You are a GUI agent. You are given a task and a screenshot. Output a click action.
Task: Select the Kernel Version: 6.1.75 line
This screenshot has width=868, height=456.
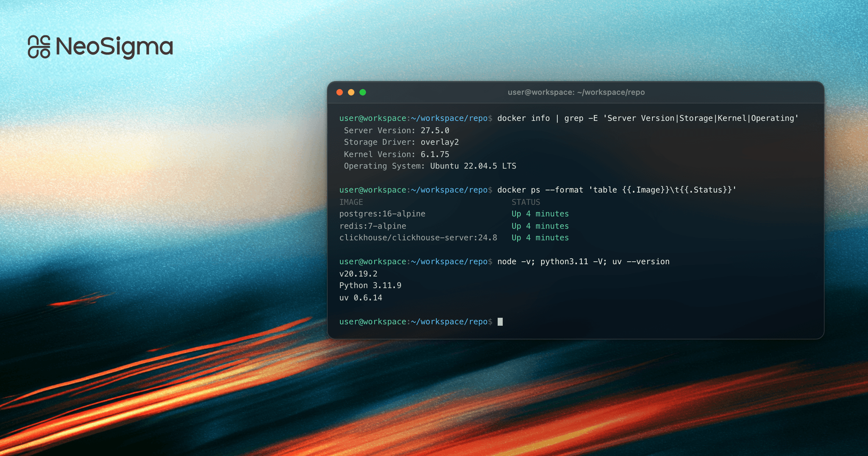(396, 154)
